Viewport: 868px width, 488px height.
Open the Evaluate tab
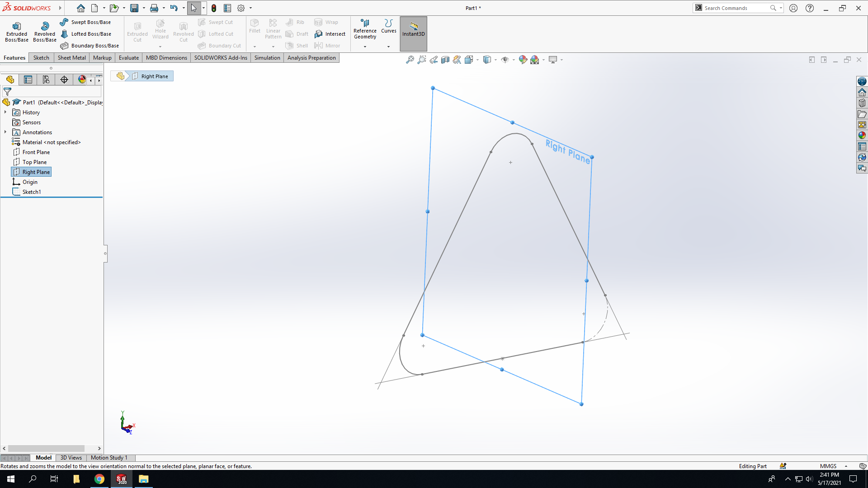[129, 58]
